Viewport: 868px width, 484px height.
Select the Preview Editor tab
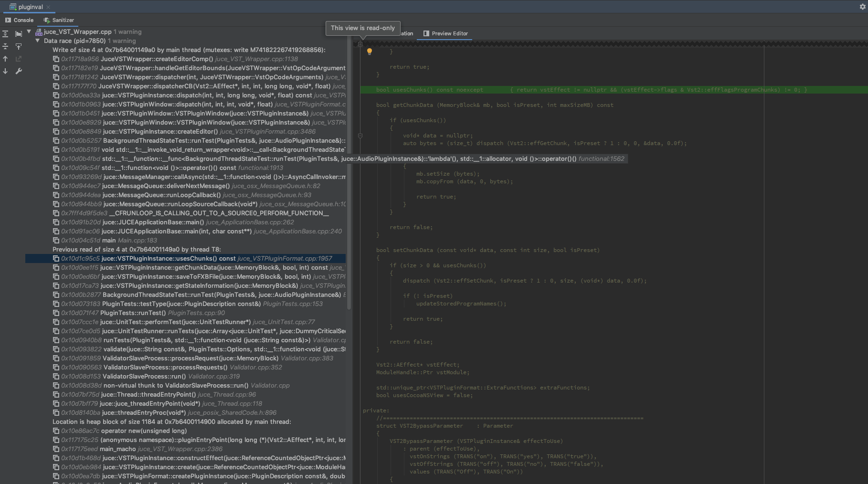(445, 33)
